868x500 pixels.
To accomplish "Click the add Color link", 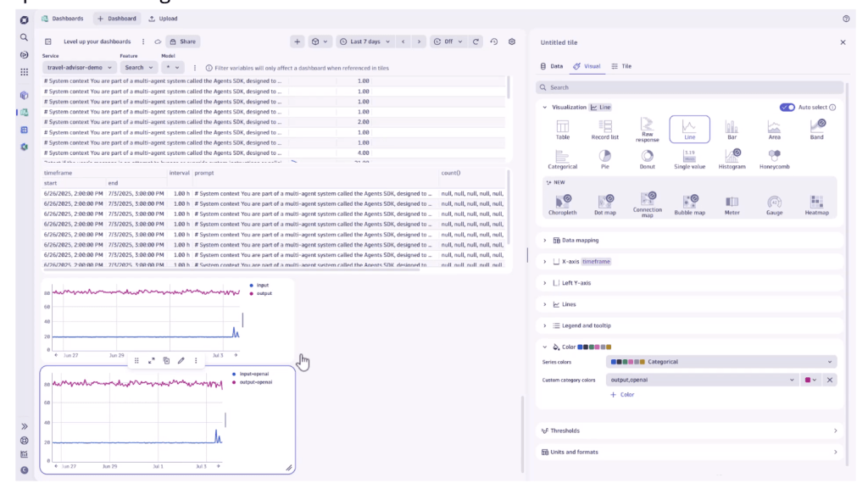I will coord(622,395).
